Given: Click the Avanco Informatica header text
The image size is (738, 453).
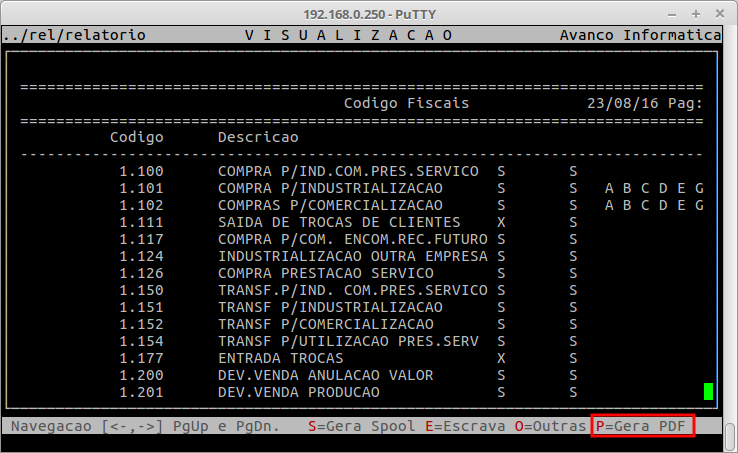Looking at the screenshot, I should click(640, 35).
